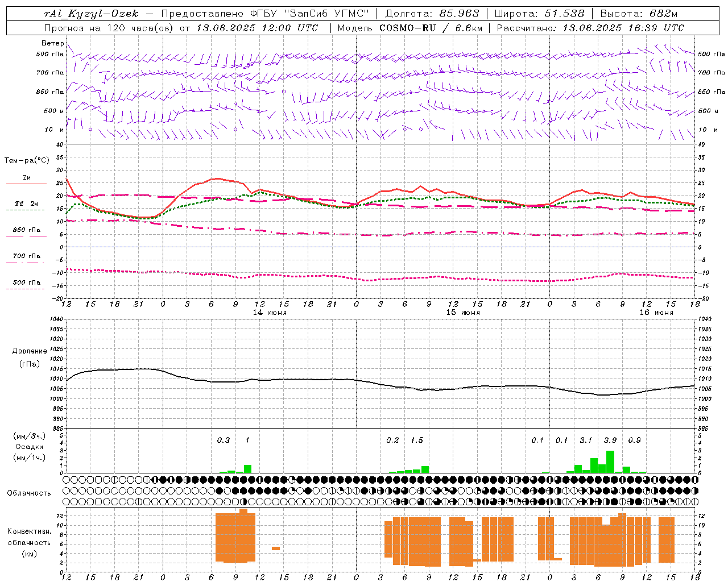Click the Td 2м dew point legend entry

(26, 203)
